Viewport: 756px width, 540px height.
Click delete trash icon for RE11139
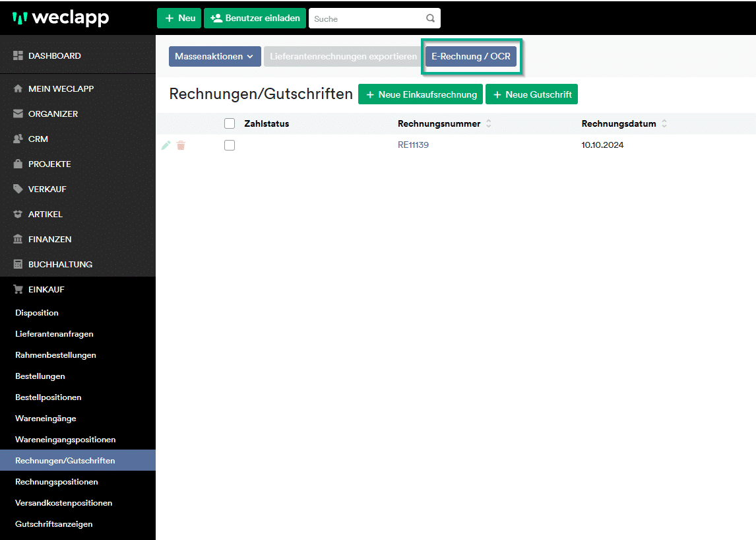point(181,145)
